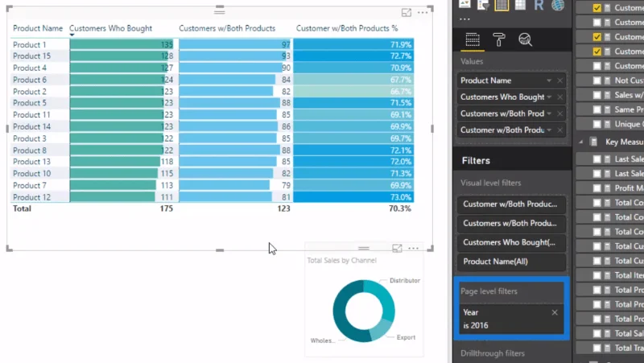Switch to the Fields well tab
The width and height of the screenshot is (644, 363).
click(x=473, y=39)
